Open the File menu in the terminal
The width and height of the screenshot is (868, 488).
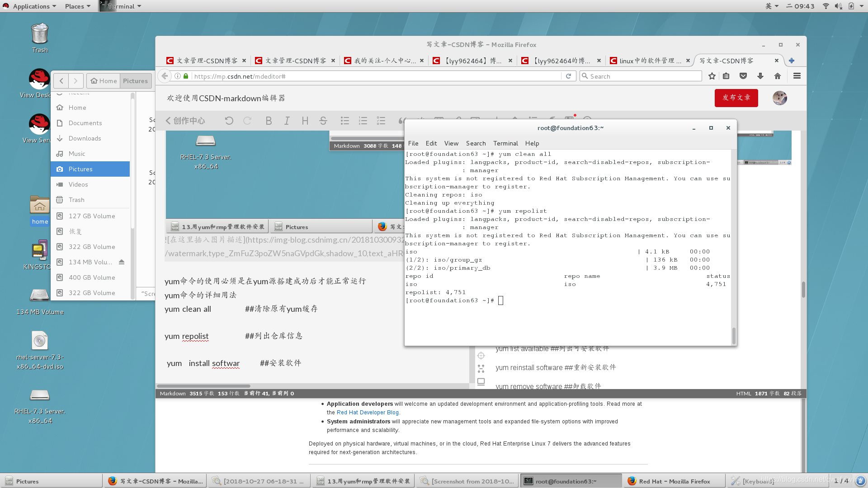413,143
